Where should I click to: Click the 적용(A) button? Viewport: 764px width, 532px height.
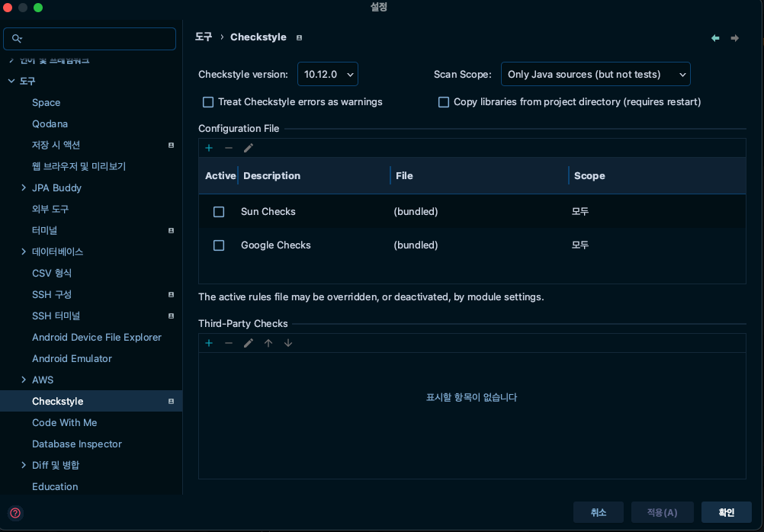pos(662,512)
